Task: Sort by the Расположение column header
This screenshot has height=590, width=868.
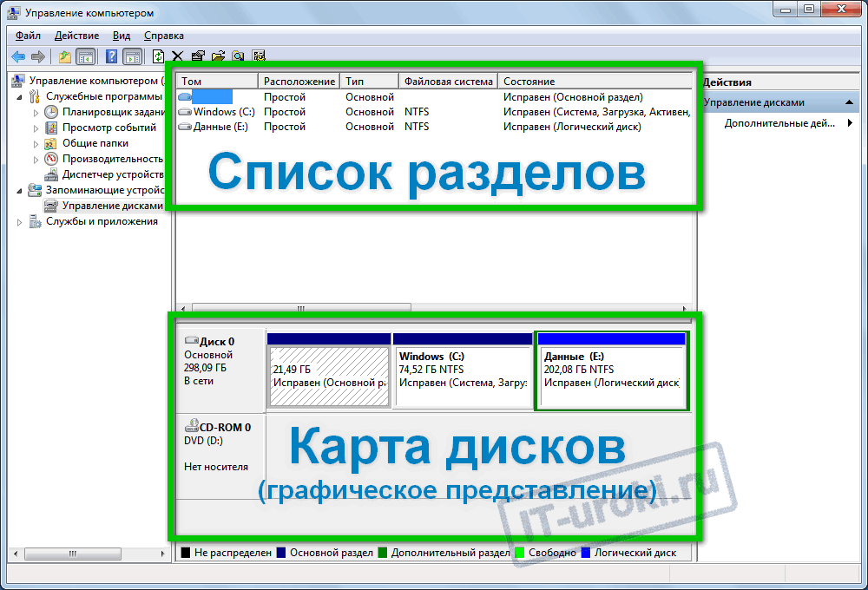Action: pos(299,82)
